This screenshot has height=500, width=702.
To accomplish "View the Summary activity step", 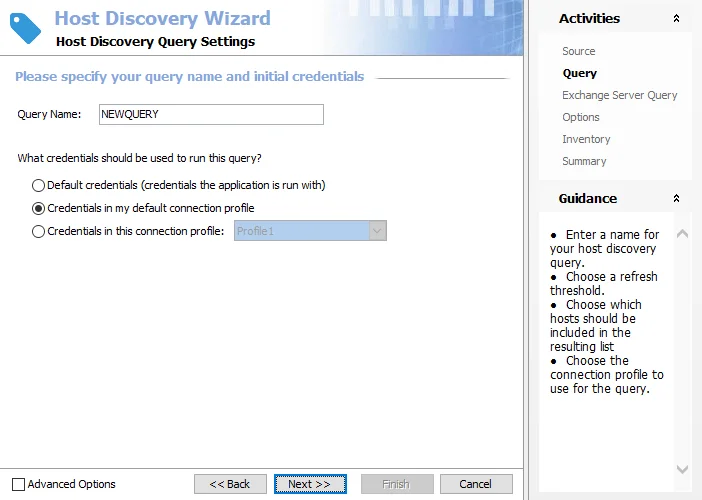I will tap(584, 161).
